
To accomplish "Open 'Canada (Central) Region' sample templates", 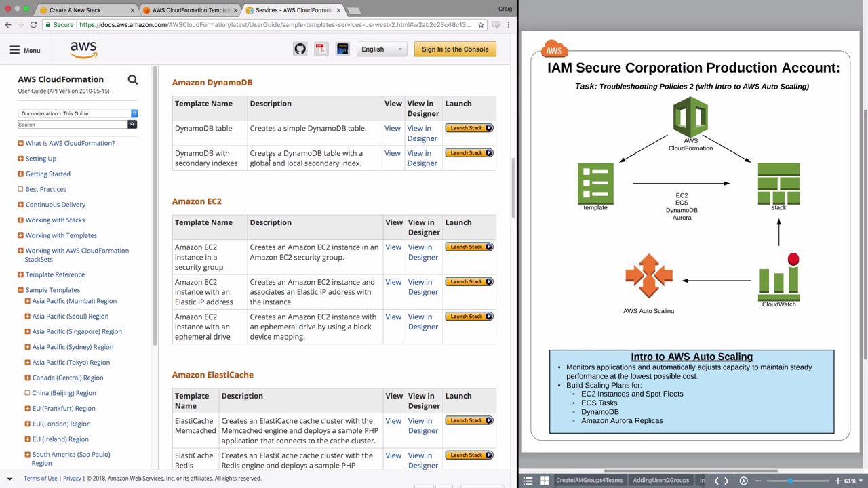I will [68, 378].
